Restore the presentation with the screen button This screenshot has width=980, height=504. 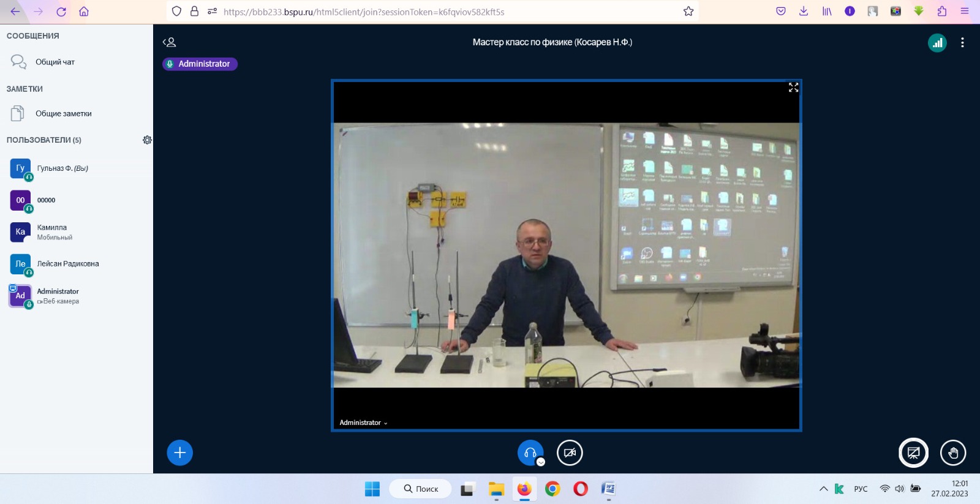[x=913, y=453]
